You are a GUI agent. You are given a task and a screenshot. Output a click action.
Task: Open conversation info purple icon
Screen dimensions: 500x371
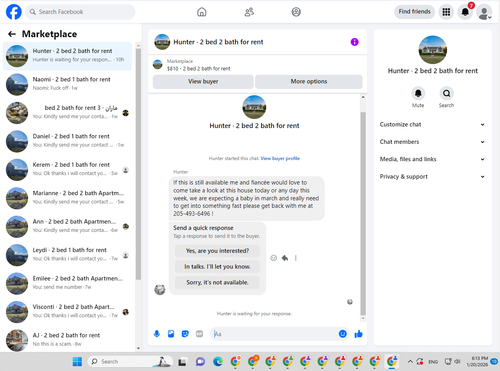pyautogui.click(x=354, y=42)
